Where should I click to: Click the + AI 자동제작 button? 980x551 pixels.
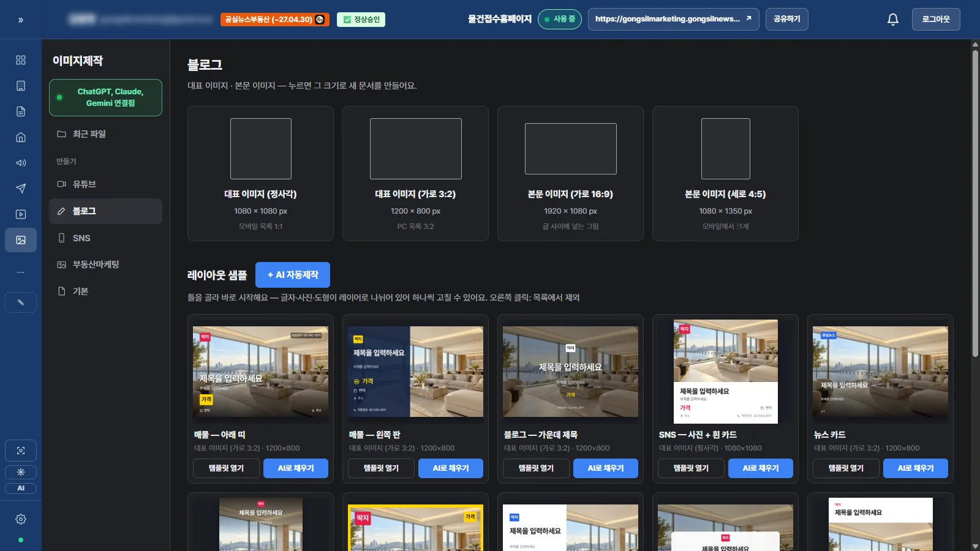click(x=293, y=275)
